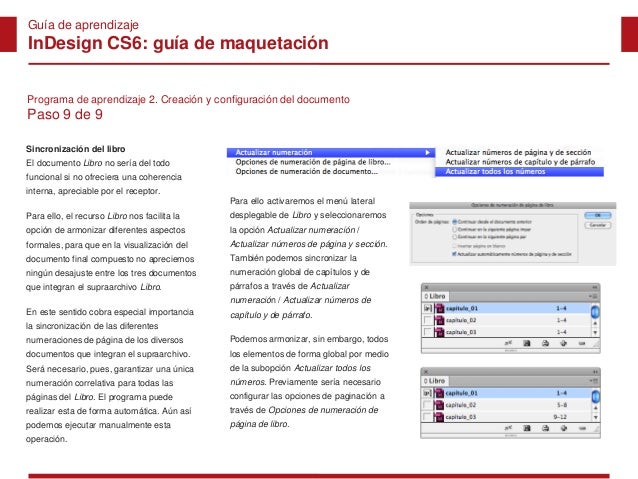This screenshot has height=479, width=638.
Task: Click InDesign file icon of capitulo_03 with pages 1-4
Action: tap(439, 332)
